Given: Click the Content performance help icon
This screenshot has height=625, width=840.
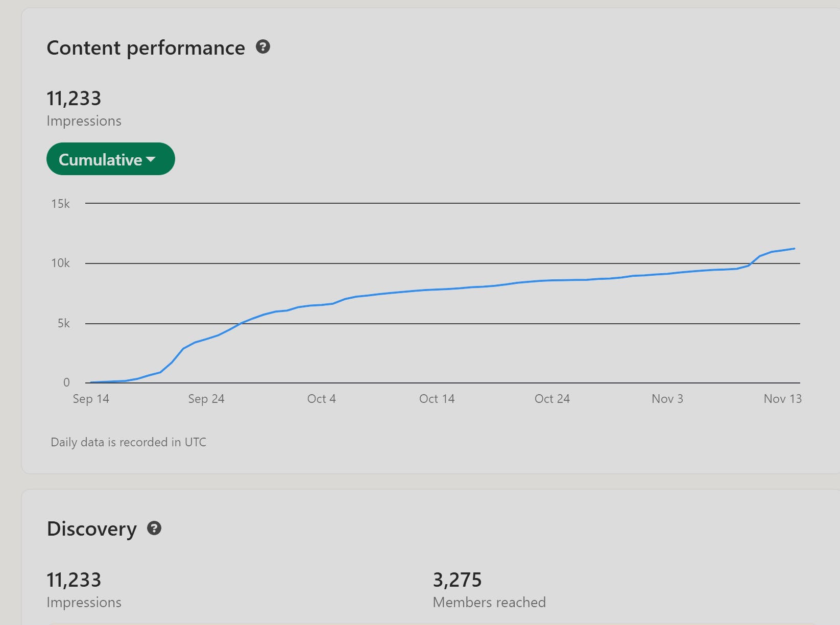Looking at the screenshot, I should [x=262, y=47].
